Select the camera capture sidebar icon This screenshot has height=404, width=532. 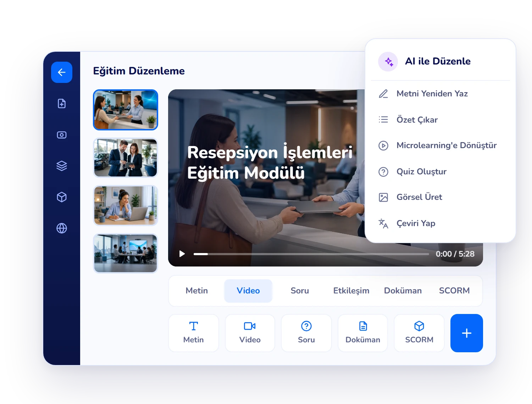(x=62, y=135)
